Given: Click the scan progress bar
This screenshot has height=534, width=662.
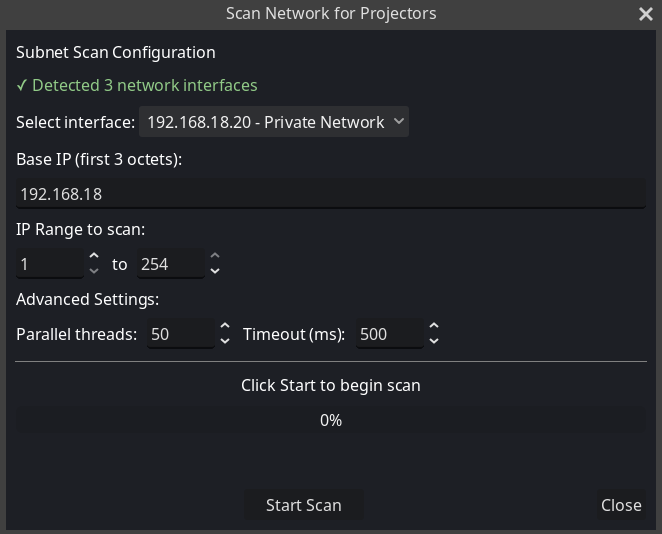Looking at the screenshot, I should click(330, 421).
